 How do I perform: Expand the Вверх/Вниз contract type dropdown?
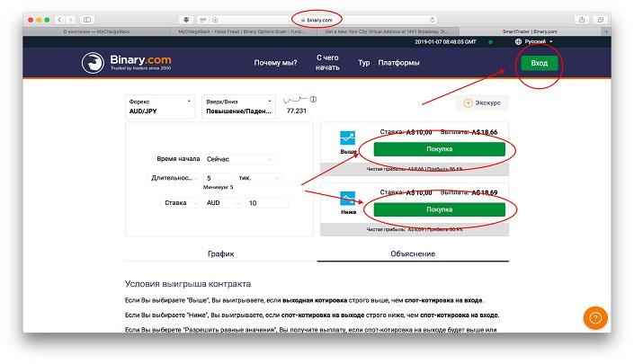[237, 105]
